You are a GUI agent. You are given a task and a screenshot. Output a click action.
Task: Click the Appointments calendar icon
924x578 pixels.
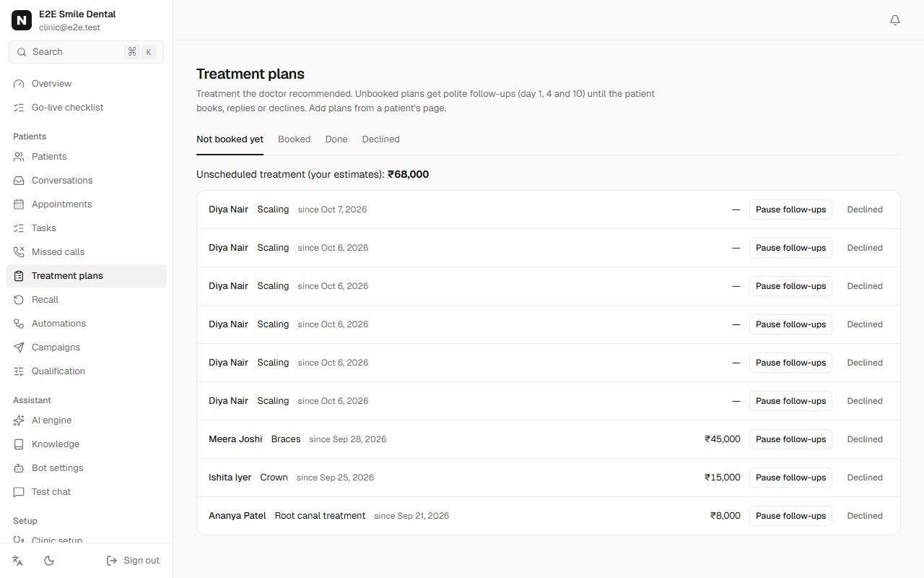[19, 204]
